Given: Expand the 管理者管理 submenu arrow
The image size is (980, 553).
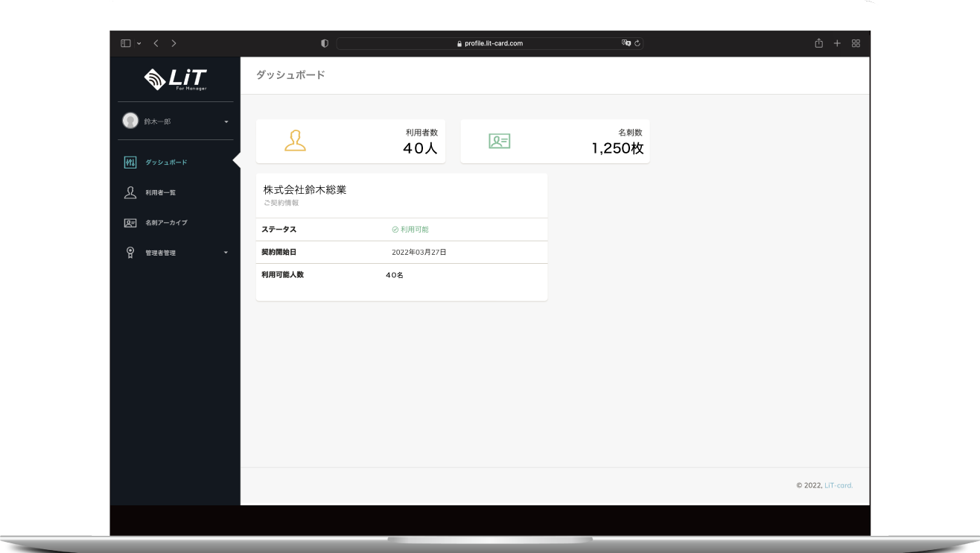Looking at the screenshot, I should [x=226, y=253].
